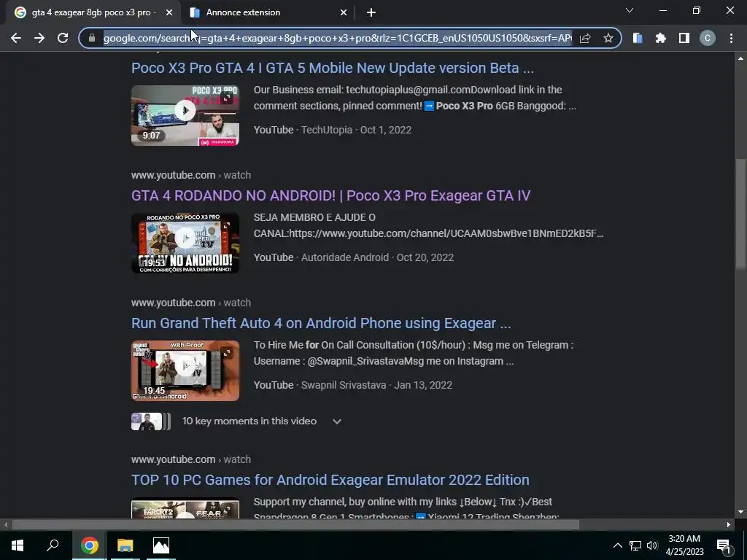Go back to the previous page
This screenshot has width=747, height=560.
coord(16,38)
